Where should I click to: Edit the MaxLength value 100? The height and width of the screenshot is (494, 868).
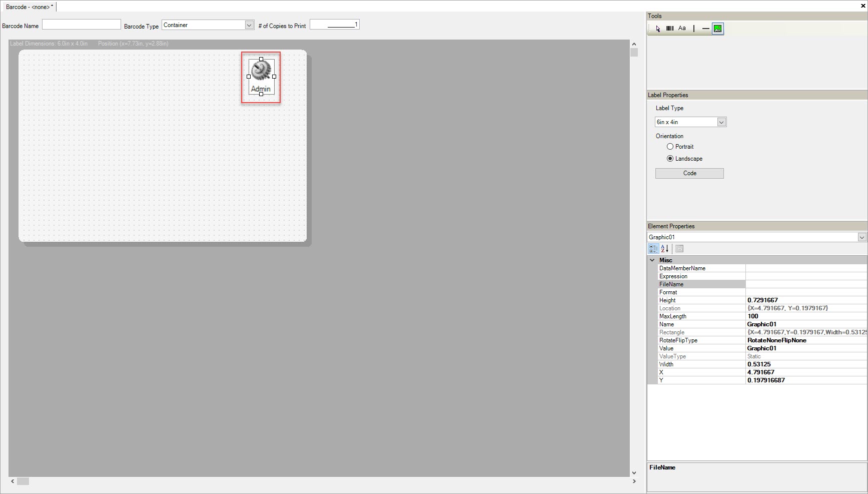(806, 316)
